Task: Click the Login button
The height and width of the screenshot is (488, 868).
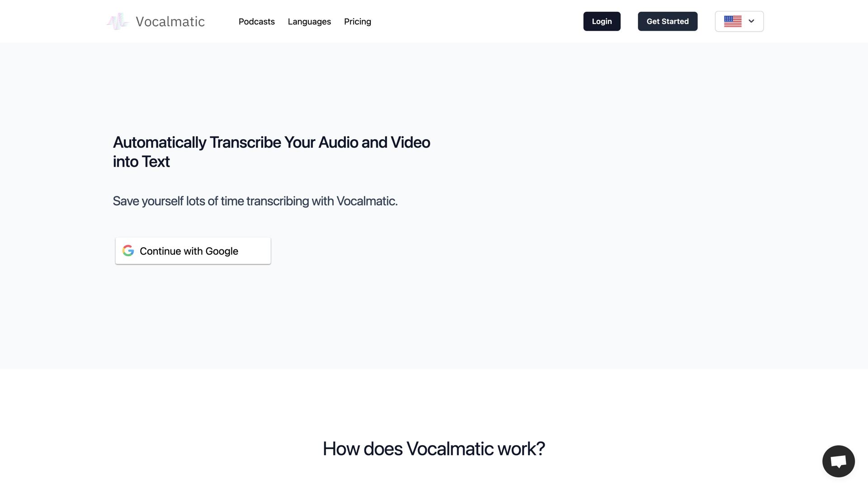Action: tap(601, 21)
